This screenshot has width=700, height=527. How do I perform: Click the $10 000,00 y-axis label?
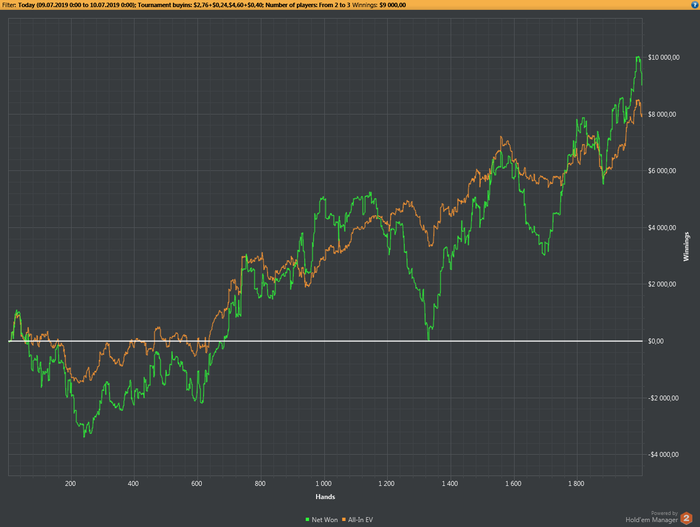tap(664, 57)
